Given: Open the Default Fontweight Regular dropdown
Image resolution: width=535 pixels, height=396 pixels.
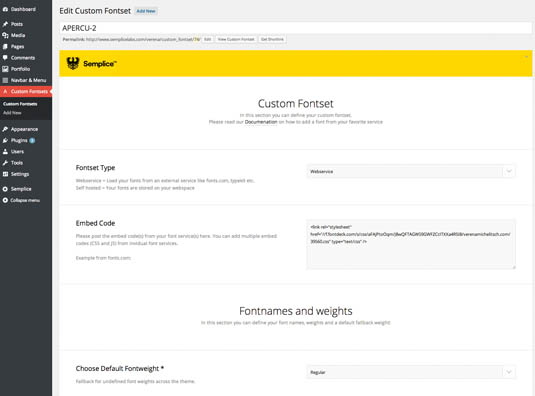Looking at the screenshot, I should tap(411, 372).
